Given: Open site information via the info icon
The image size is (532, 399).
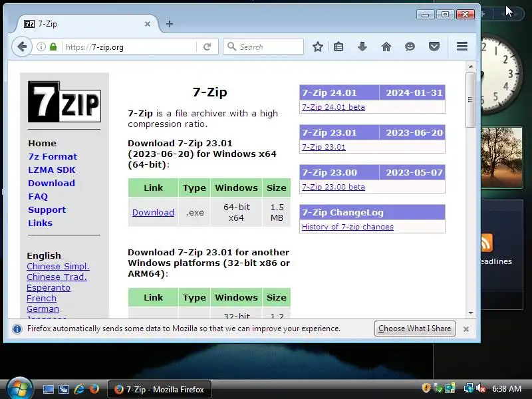Looking at the screenshot, I should [x=41, y=47].
